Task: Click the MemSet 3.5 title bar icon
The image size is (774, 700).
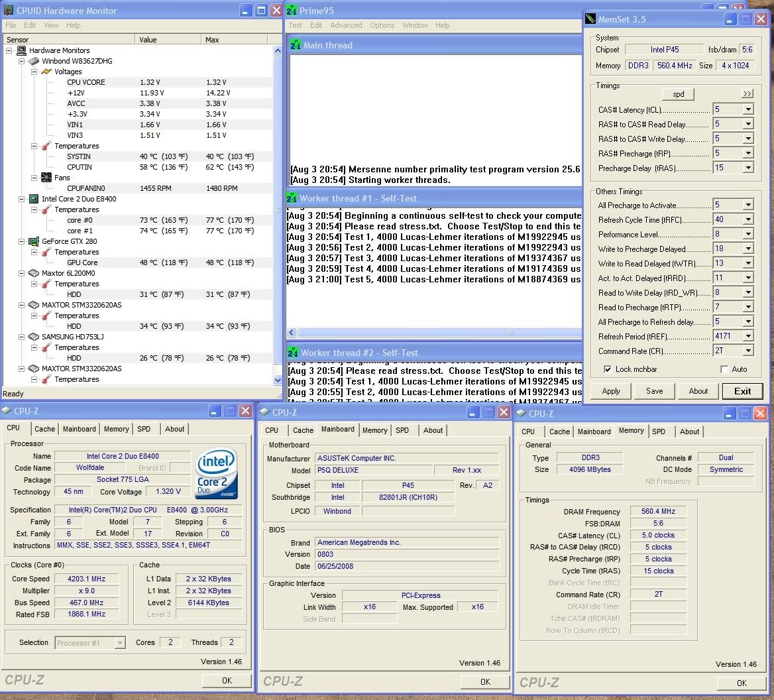Action: point(590,19)
